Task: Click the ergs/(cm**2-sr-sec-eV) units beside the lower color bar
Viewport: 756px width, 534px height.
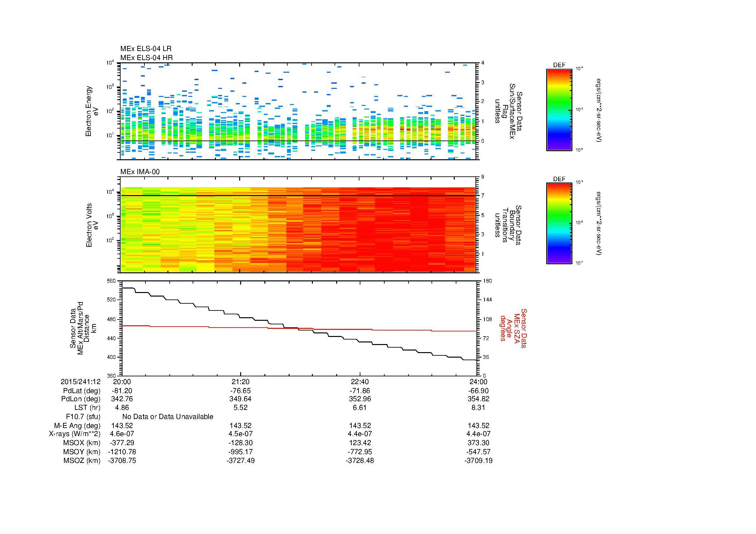Action: [x=599, y=224]
